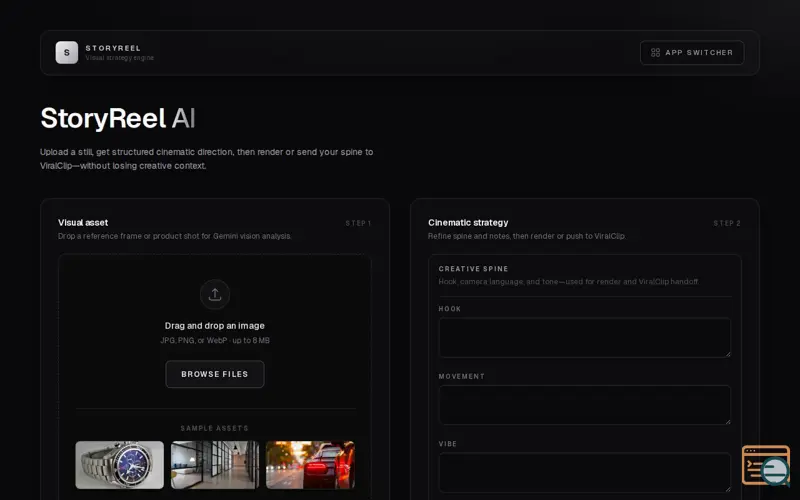Screen dimensions: 800x500
Task: Click the 'Visual asset' section title
Action: 83,222
